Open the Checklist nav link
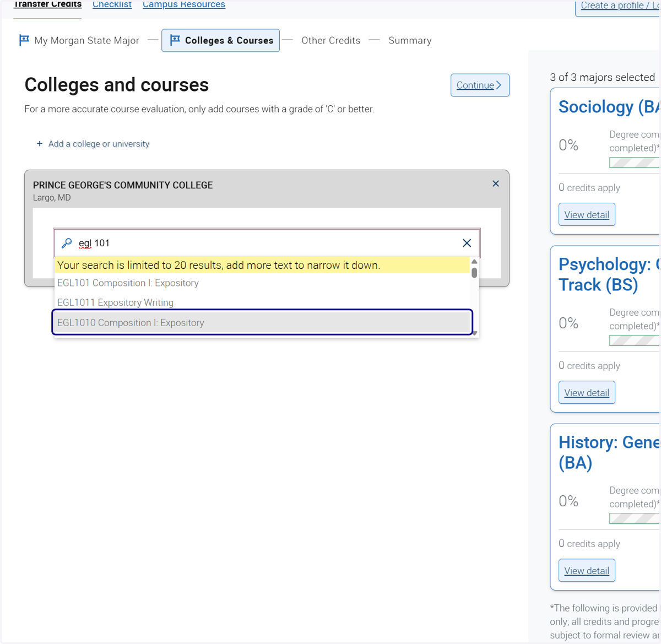 112,4
